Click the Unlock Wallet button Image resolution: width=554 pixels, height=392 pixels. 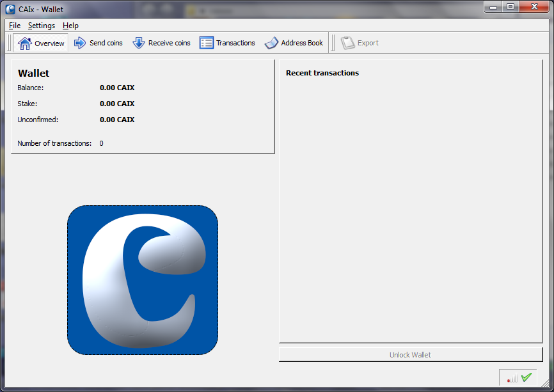pyautogui.click(x=411, y=354)
